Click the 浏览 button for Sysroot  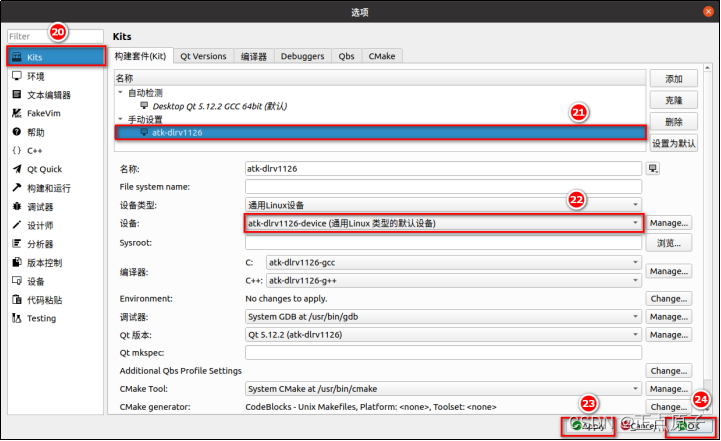pos(669,243)
